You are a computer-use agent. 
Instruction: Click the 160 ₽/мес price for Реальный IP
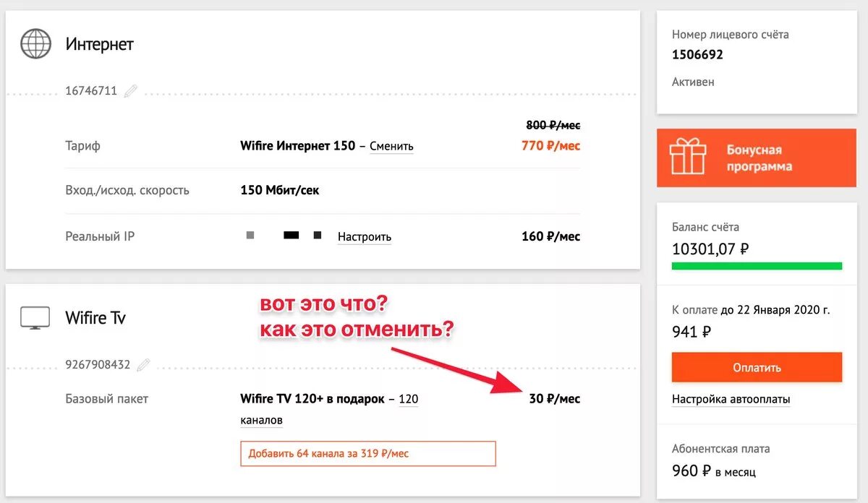[x=550, y=236]
